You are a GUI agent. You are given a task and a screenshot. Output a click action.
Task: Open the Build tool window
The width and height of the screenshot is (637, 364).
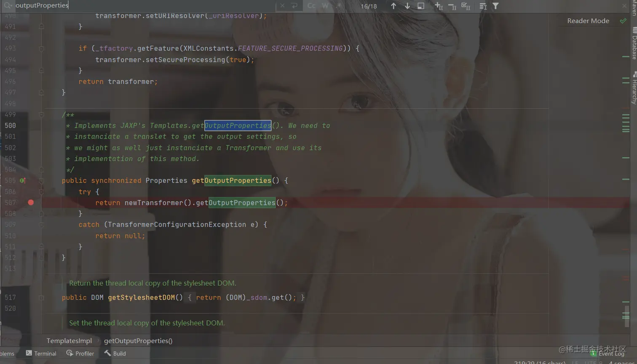point(115,353)
